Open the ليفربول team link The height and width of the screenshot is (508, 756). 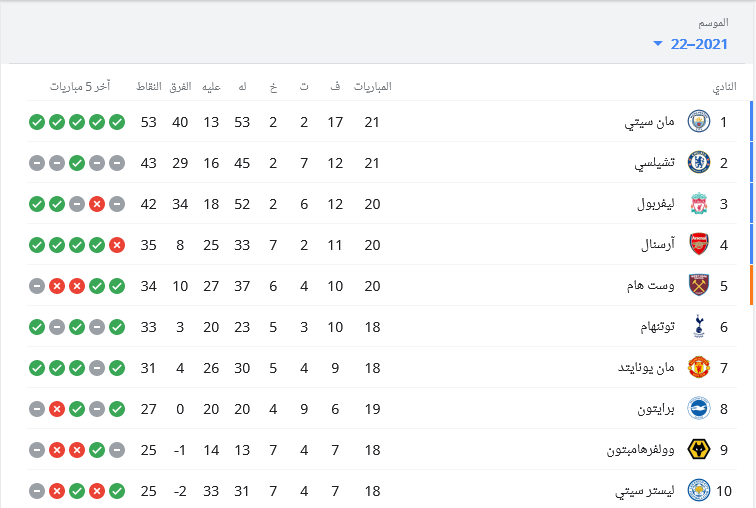click(x=656, y=204)
